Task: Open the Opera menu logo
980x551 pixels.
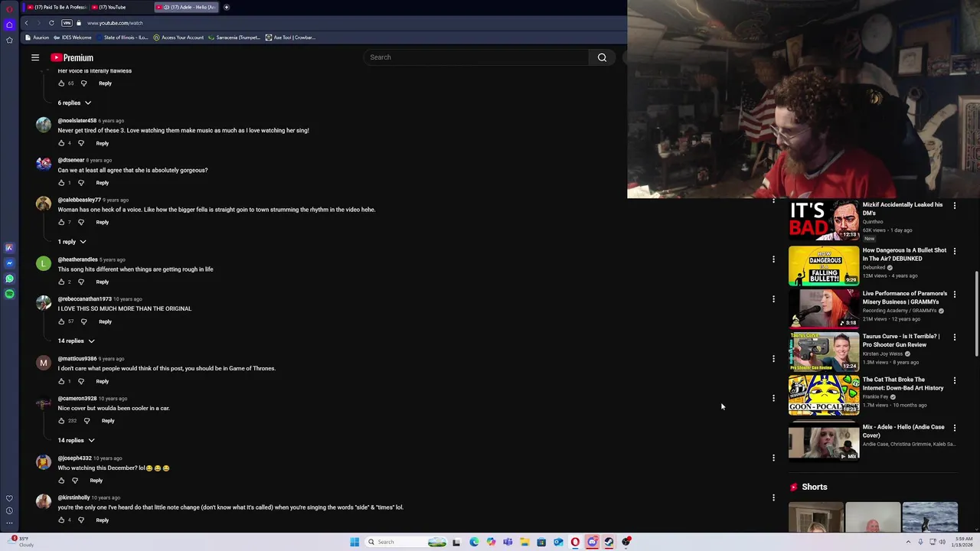Action: (x=9, y=8)
